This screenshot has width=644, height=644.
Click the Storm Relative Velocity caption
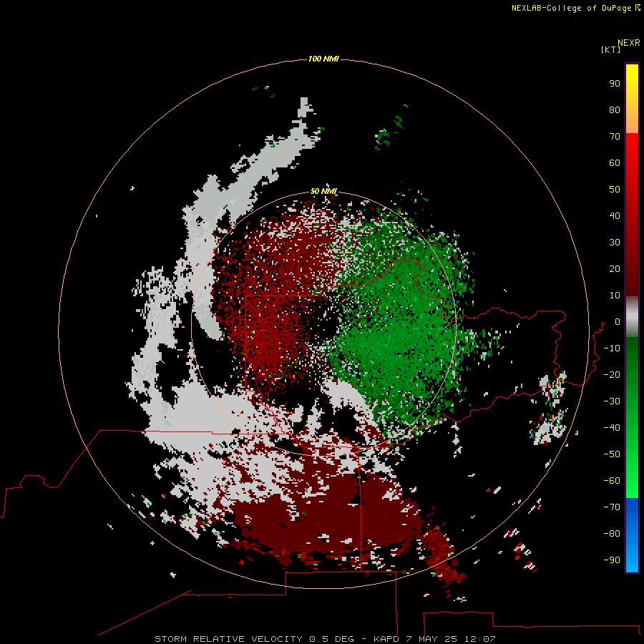(324, 639)
